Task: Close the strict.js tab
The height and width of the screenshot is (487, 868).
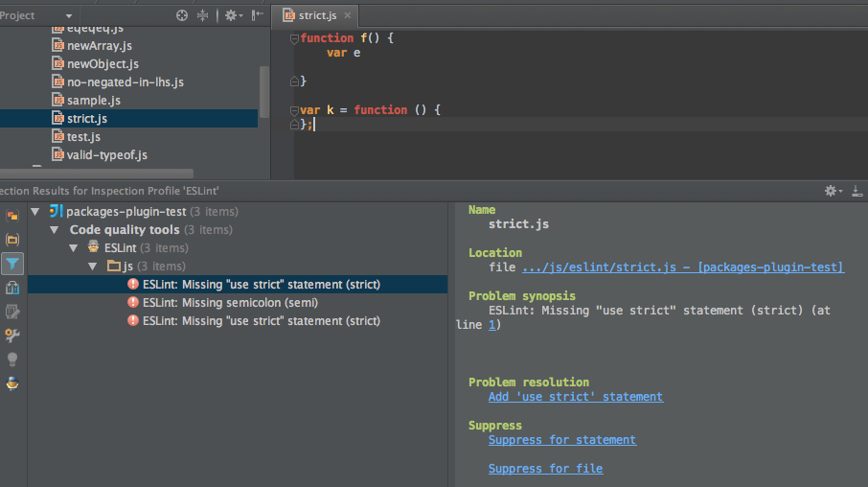Action: tap(348, 15)
